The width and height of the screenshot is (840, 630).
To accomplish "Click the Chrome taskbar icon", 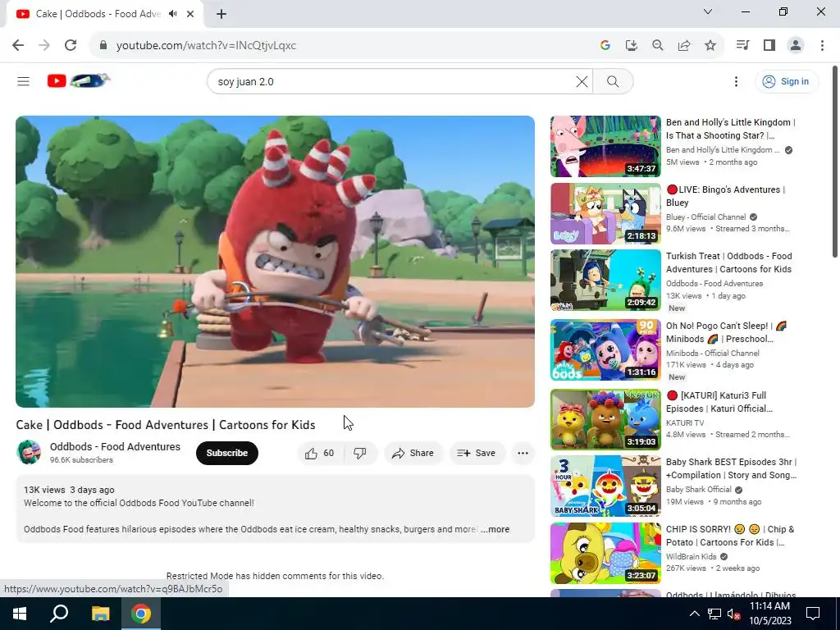I will (x=141, y=614).
